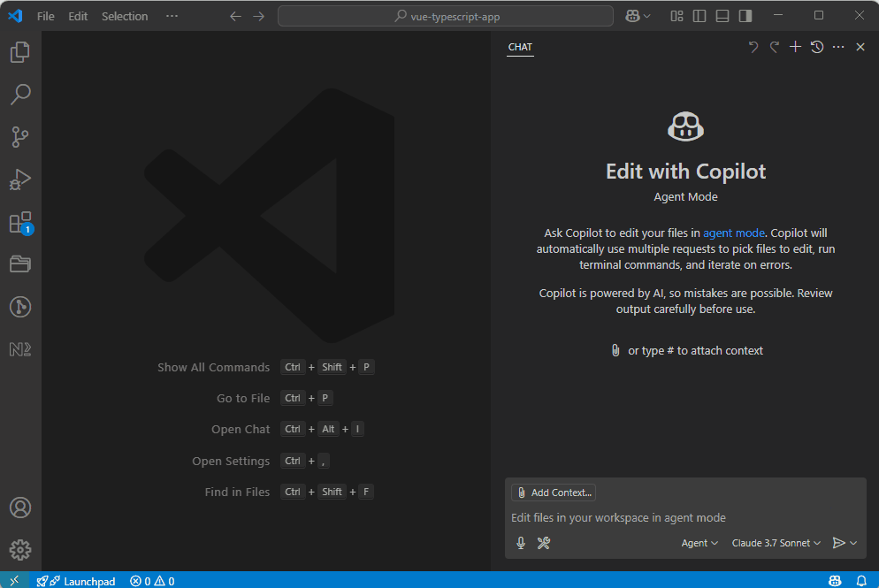Image resolution: width=879 pixels, height=588 pixels.
Task: Click the vue-typescript-app command center search
Action: point(446,16)
